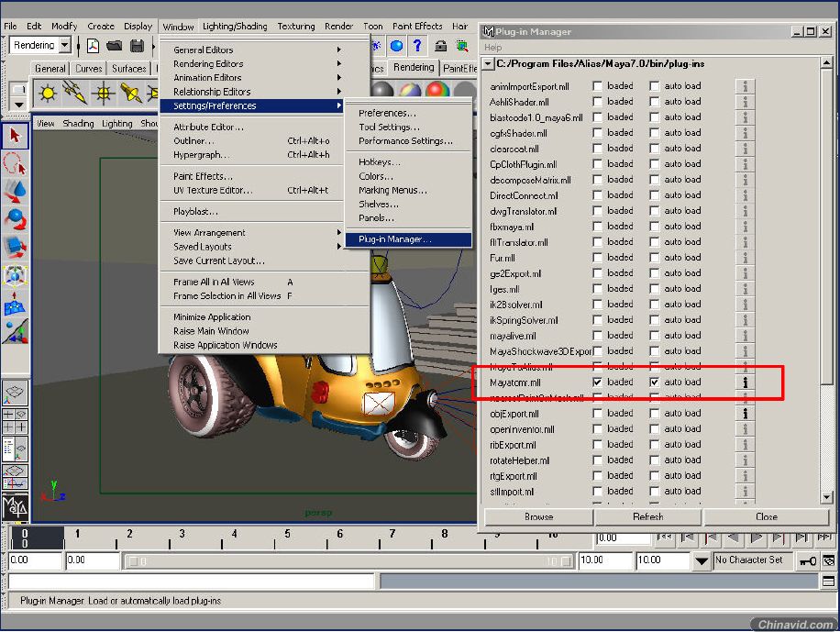Choose the Move tool in toolbox
The width and height of the screenshot is (840, 632).
[15, 192]
